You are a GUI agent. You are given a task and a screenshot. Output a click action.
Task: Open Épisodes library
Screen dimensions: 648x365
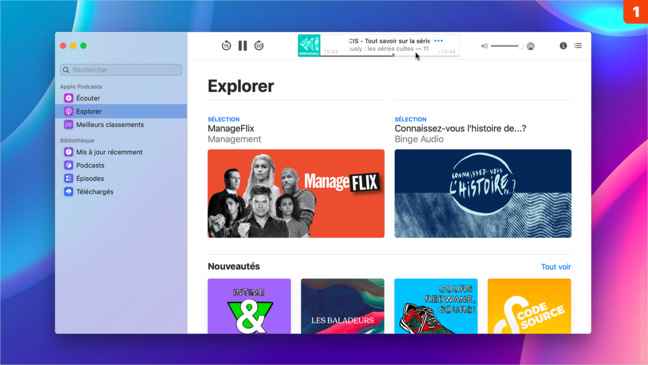click(121, 178)
